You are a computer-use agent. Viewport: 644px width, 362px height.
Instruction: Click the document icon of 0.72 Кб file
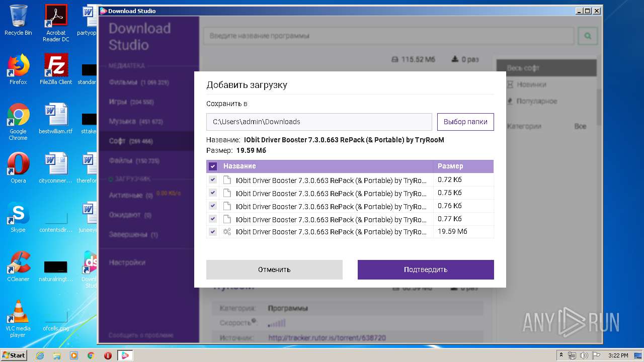pos(227,180)
